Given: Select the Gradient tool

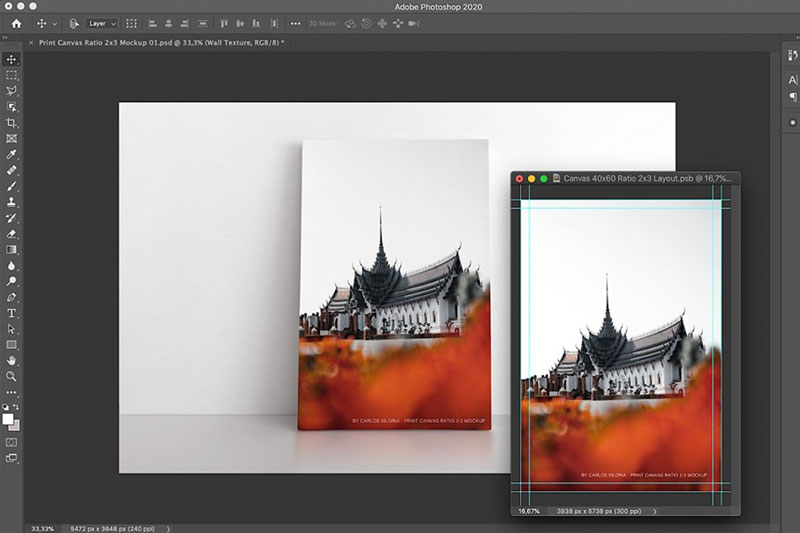Looking at the screenshot, I should tap(11, 250).
